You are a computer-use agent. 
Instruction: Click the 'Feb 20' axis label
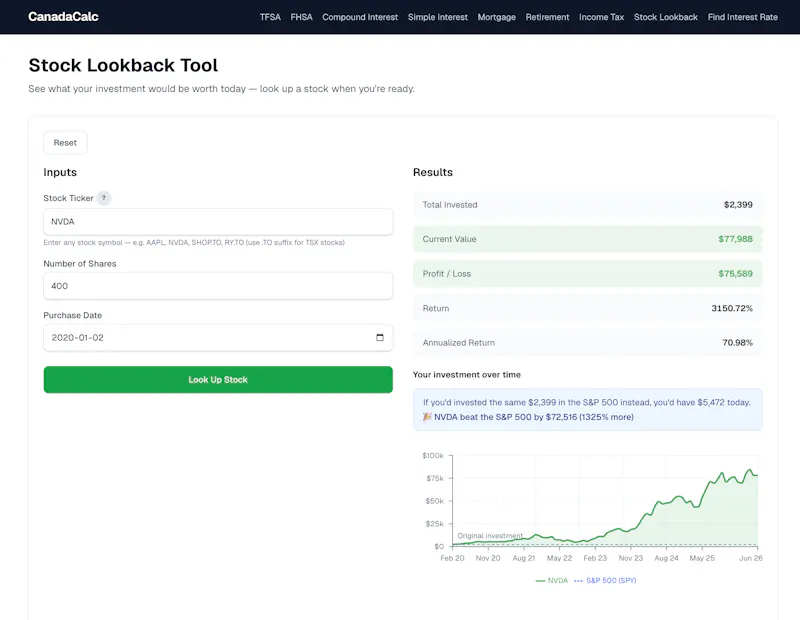(452, 558)
